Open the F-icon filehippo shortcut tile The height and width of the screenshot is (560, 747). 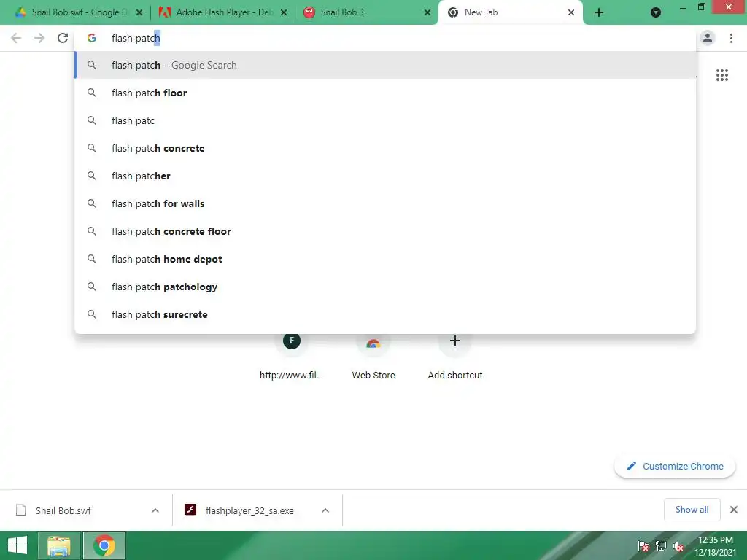(292, 341)
